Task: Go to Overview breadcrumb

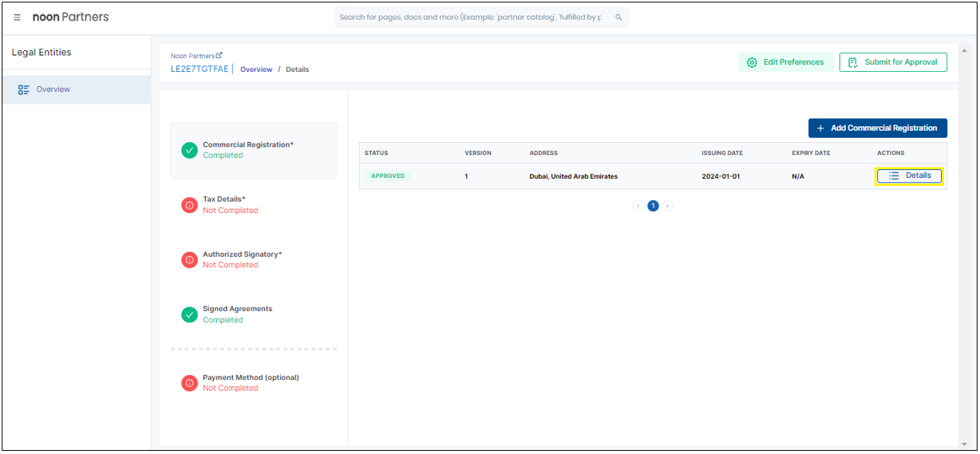Action: click(256, 69)
